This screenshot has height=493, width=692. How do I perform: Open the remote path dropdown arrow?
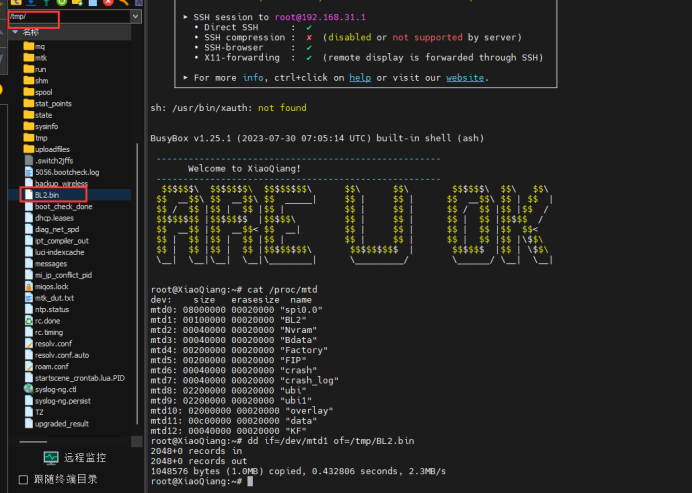pos(135,17)
